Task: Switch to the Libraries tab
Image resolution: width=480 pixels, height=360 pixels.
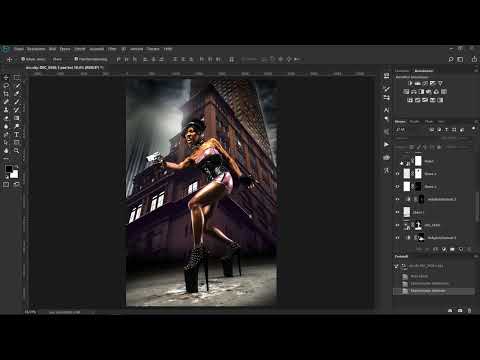Action: tap(402, 71)
